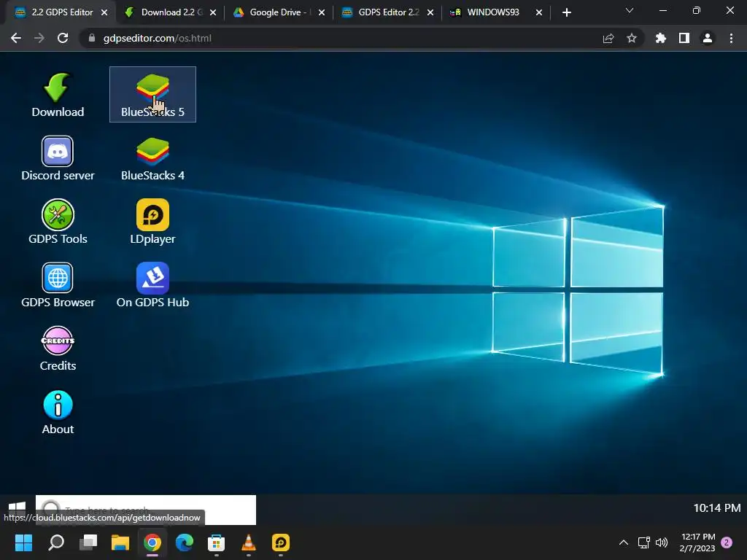
Task: Open File Explorer from taskbar
Action: coord(120,542)
